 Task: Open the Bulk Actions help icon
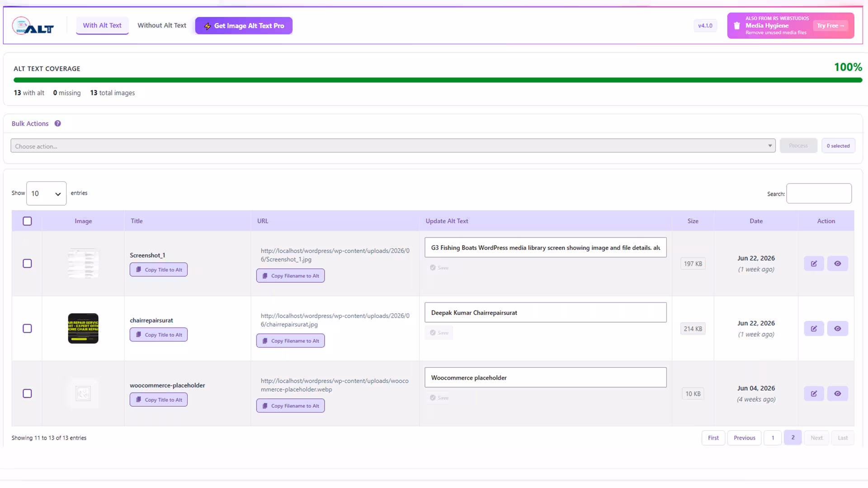click(x=58, y=123)
